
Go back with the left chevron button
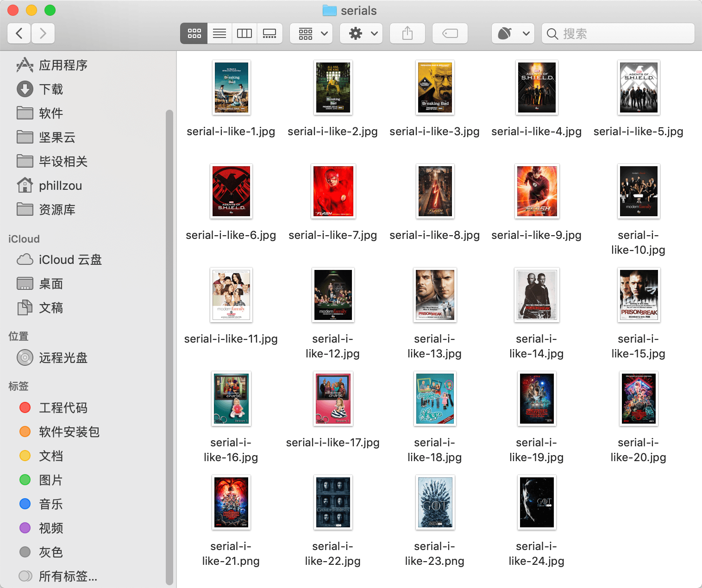19,33
